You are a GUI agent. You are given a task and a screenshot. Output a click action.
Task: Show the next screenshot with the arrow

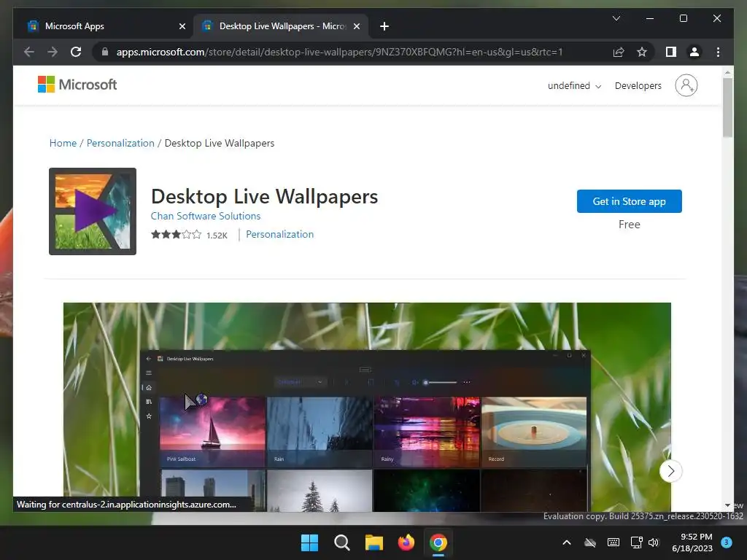pos(671,471)
